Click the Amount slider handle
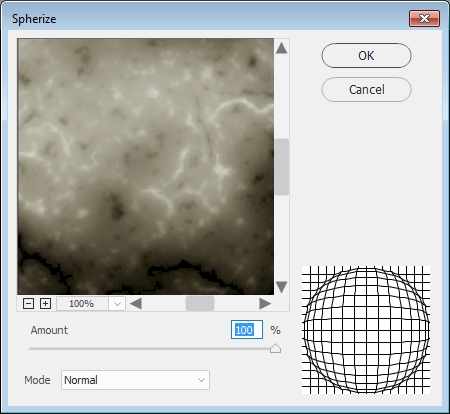 coord(275,348)
